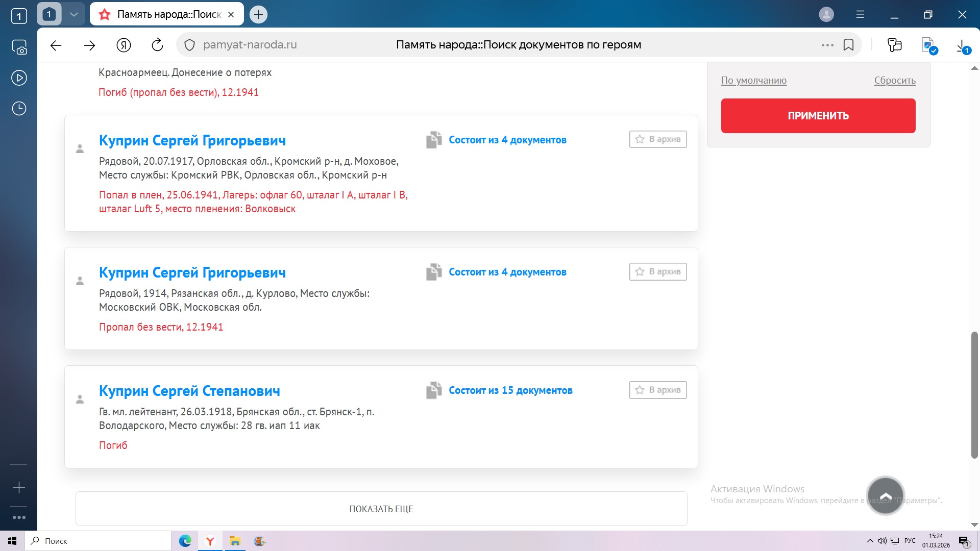980x551 pixels.
Task: Open Куприн Сергей Степанович record link
Action: coord(189,391)
